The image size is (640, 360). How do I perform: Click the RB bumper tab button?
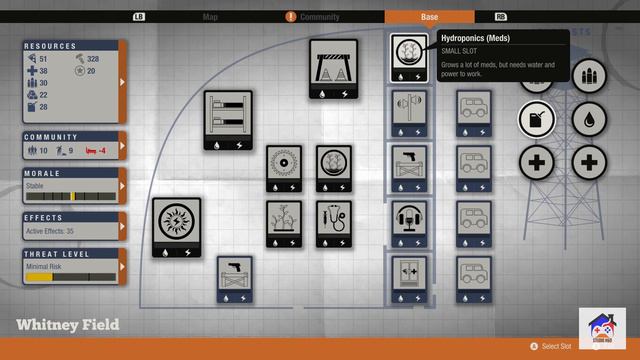[x=501, y=17]
